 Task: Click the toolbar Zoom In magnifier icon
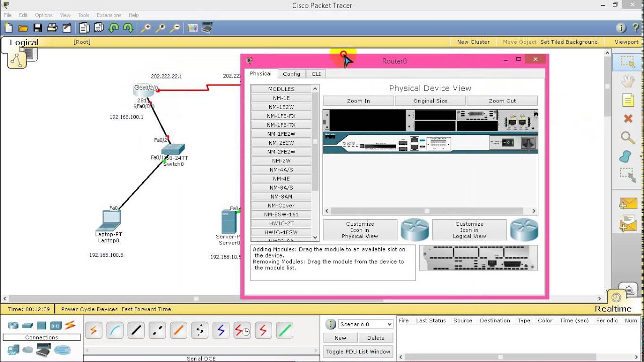(x=145, y=28)
